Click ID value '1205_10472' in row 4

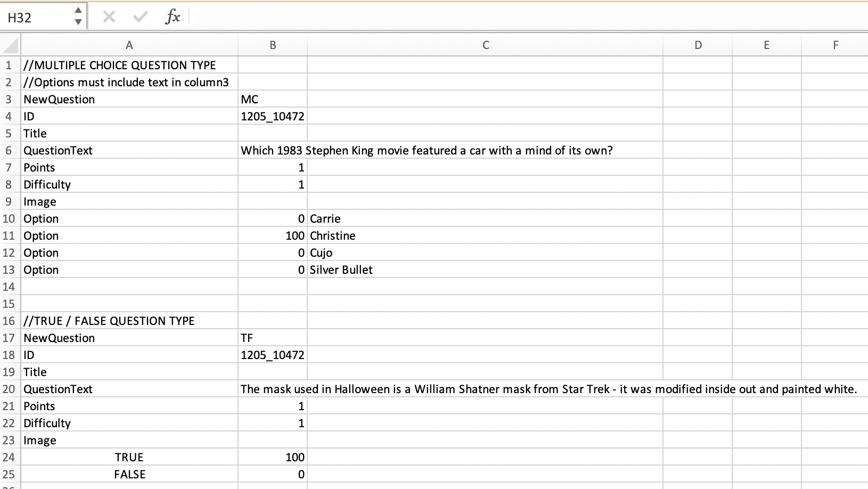(273, 116)
